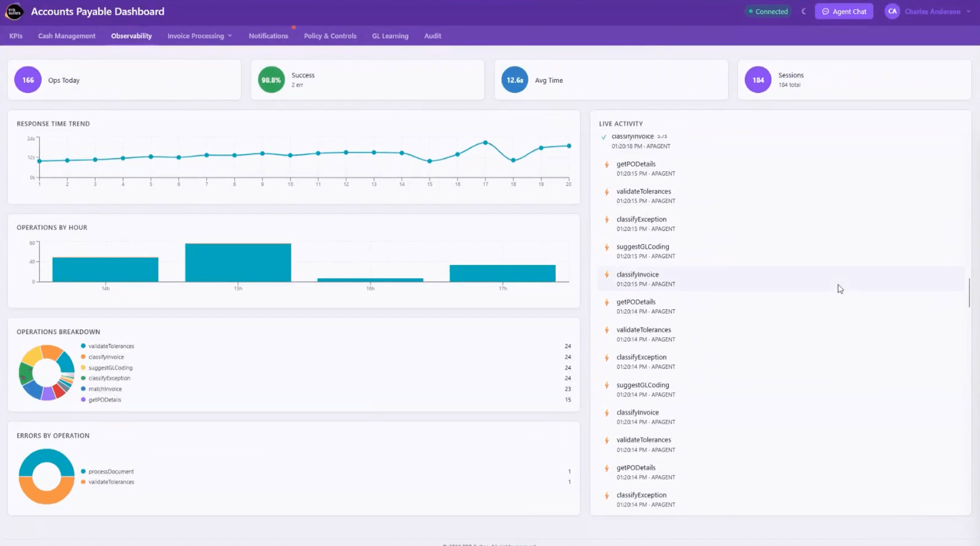980x546 pixels.
Task: Click the Live Activity scrollbar
Action: (969, 292)
